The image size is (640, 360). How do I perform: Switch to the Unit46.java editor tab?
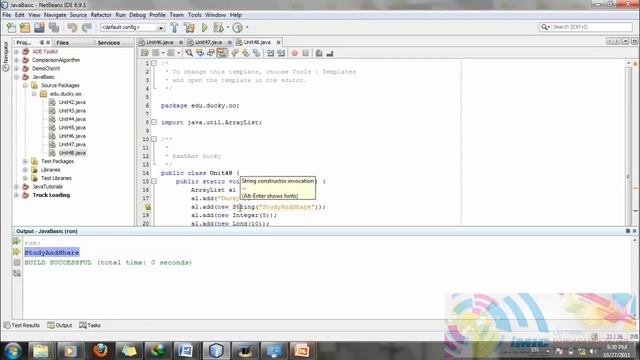click(x=160, y=42)
